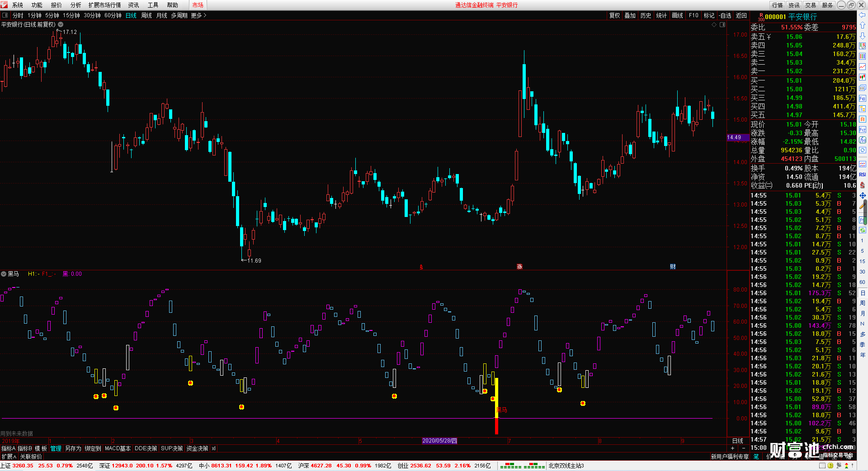Click the 行情 button at top right

[x=778, y=5]
